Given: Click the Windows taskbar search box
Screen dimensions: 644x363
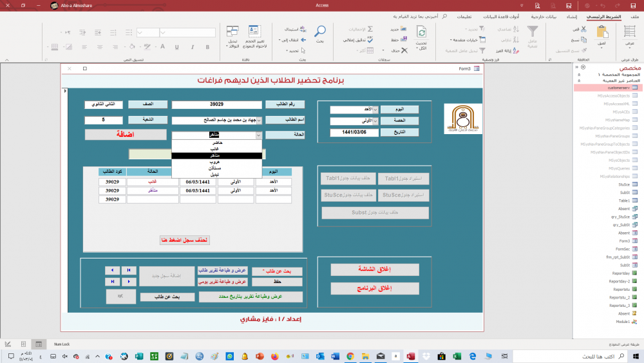Looking at the screenshot, I should [x=571, y=357].
